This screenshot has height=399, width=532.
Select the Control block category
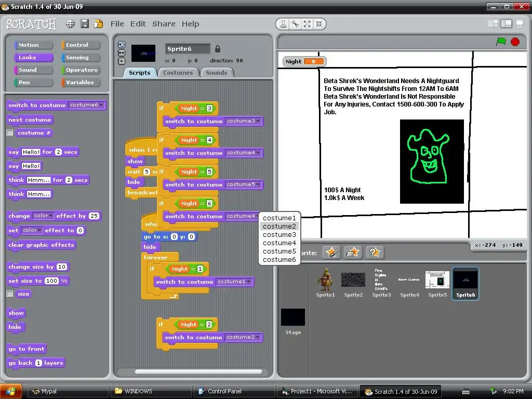[81, 45]
